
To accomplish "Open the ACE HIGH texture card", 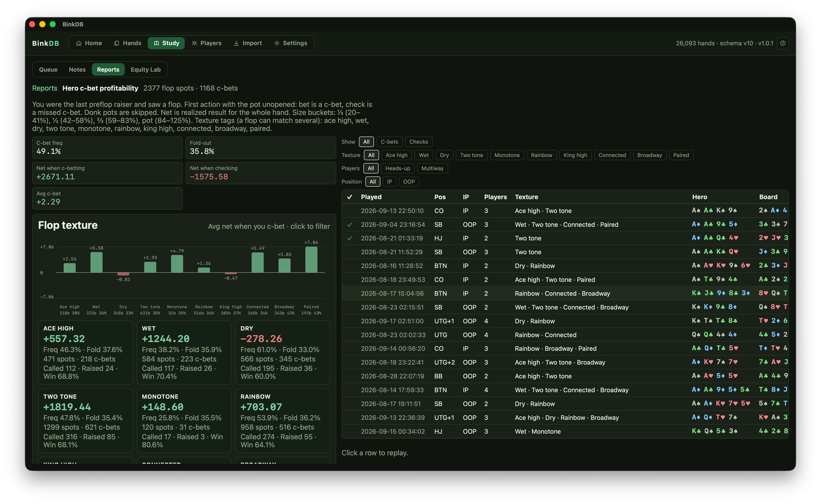I will click(x=86, y=353).
